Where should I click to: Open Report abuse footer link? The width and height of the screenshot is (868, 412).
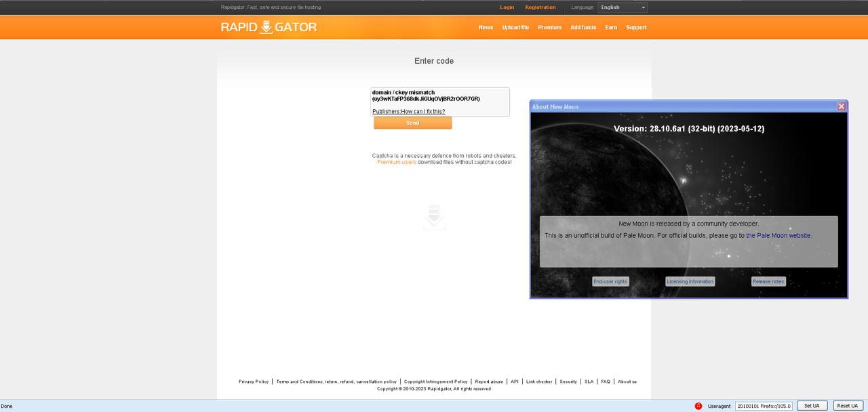pyautogui.click(x=489, y=382)
